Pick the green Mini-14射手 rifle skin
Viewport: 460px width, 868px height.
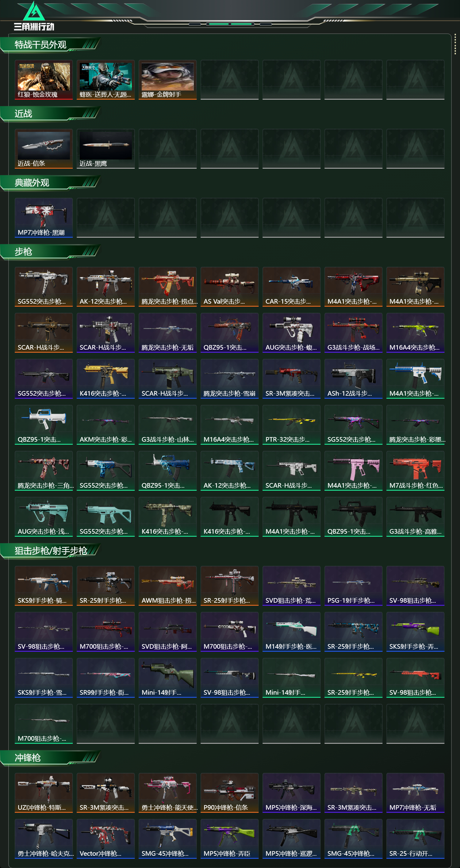(167, 678)
